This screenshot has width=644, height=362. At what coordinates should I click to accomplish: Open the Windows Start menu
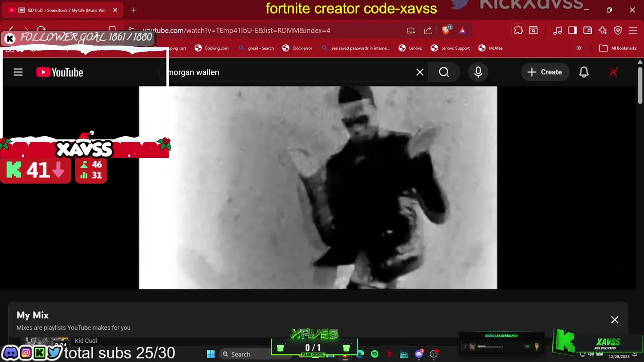[x=211, y=354]
